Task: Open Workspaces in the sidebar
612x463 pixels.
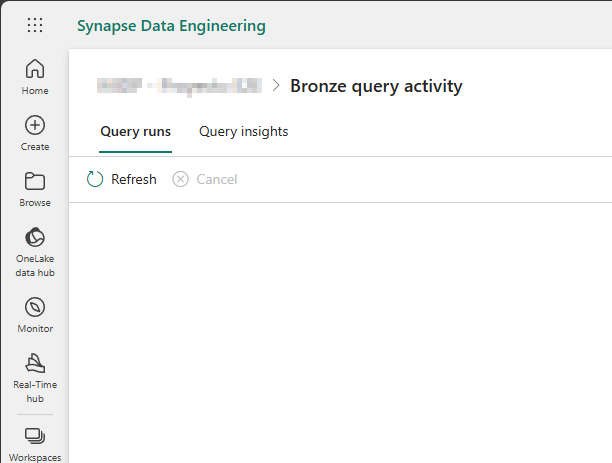Action: click(x=35, y=445)
